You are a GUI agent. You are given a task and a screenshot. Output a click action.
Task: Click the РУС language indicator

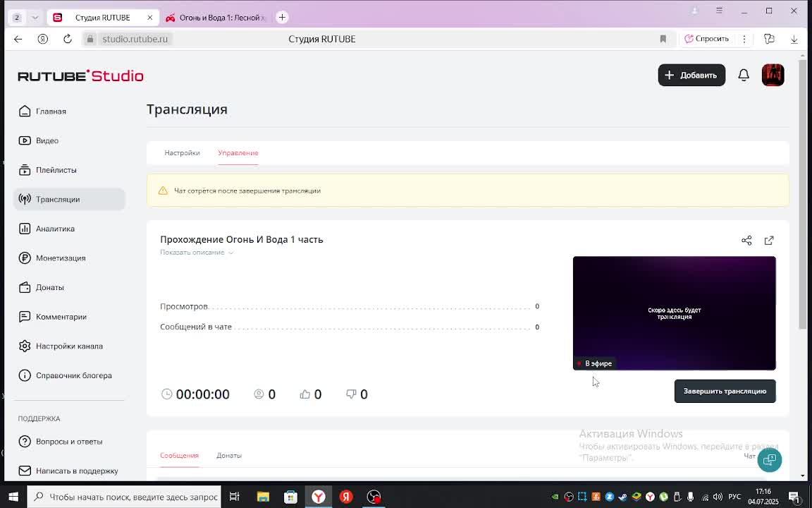(x=734, y=497)
